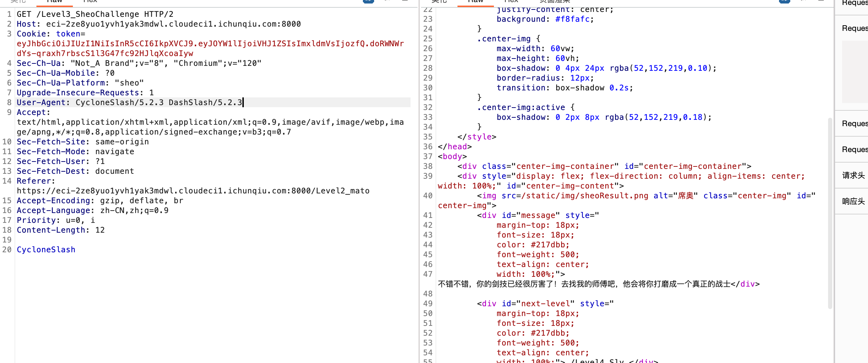Select the Raw tab in response pane
Viewport: 868px width, 363px height.
475,1
